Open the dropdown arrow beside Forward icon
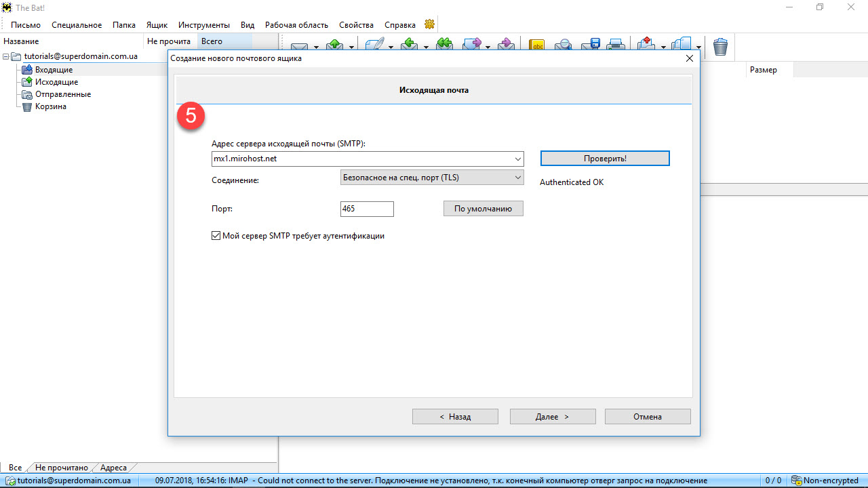 click(488, 47)
